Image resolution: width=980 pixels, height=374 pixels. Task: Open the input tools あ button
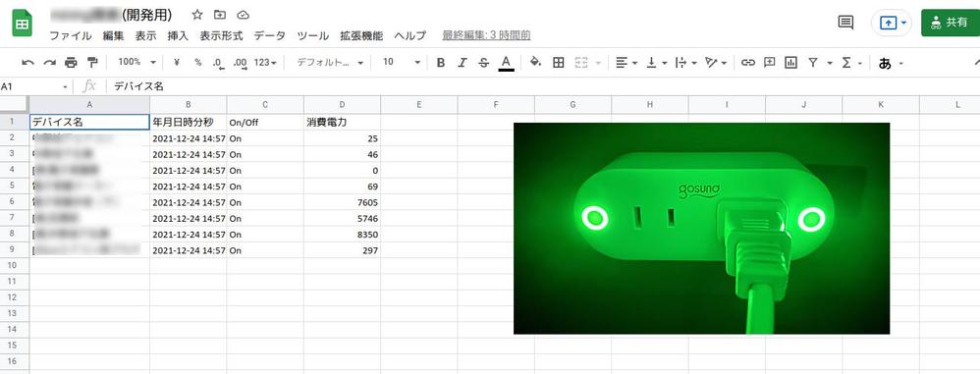click(x=891, y=63)
